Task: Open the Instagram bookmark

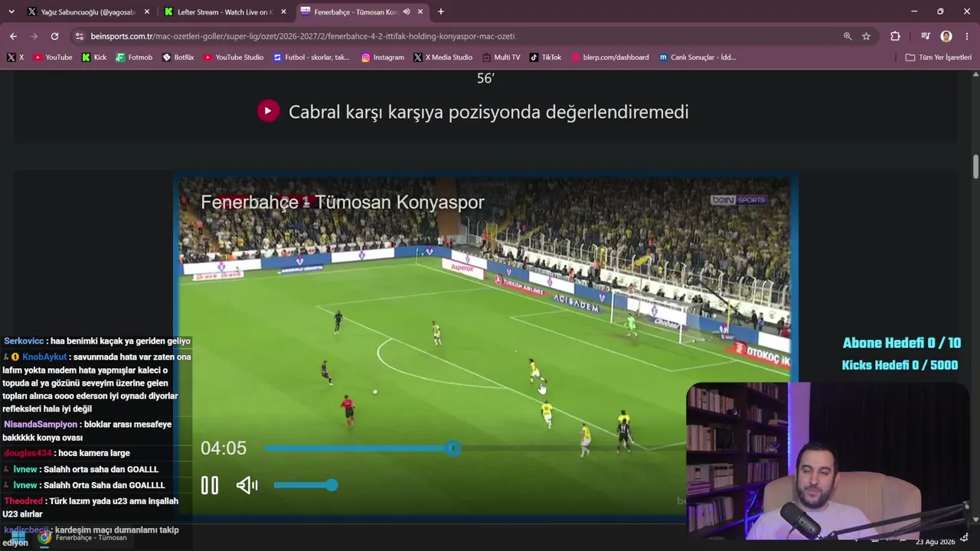Action: pos(383,57)
